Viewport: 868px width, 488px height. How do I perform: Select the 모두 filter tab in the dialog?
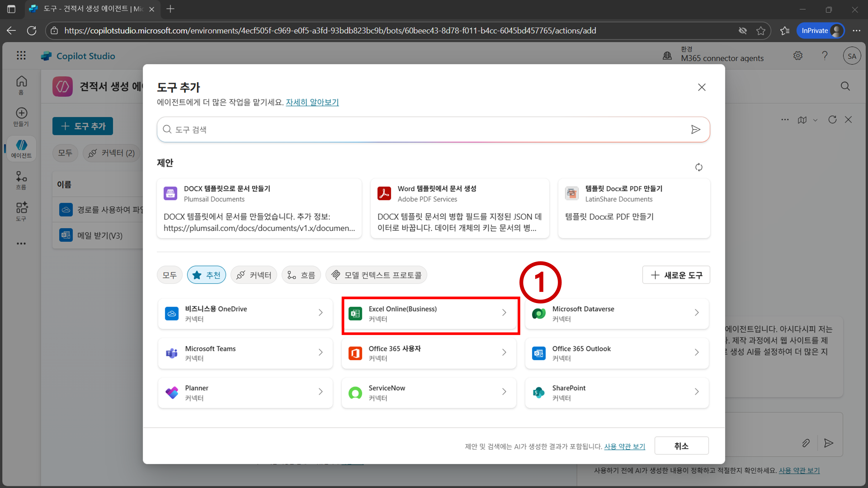pyautogui.click(x=169, y=275)
